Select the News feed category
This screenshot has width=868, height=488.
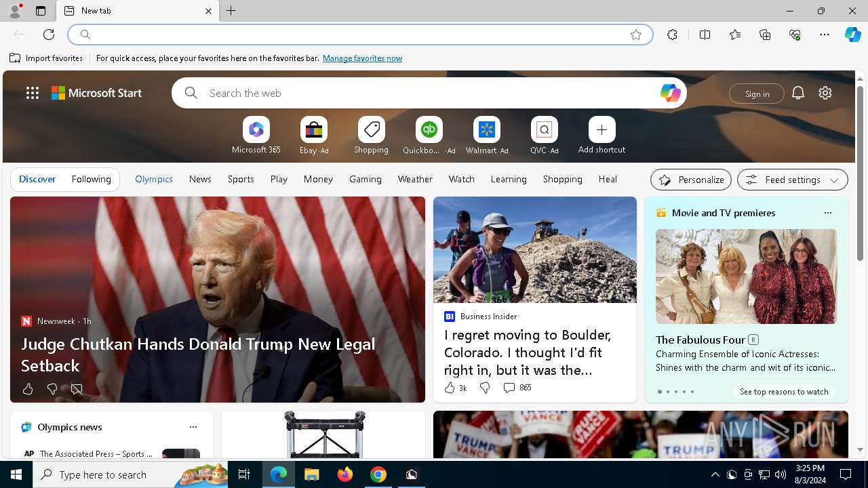pos(200,179)
